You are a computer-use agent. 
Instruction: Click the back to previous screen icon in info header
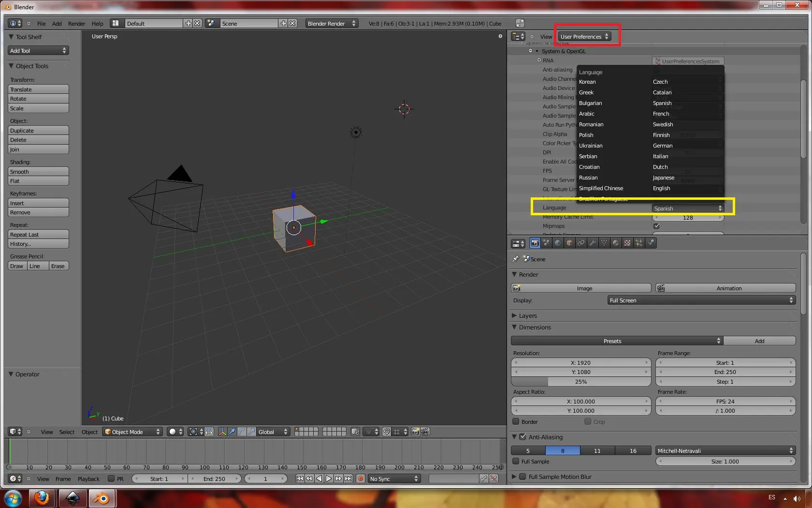[x=520, y=23]
